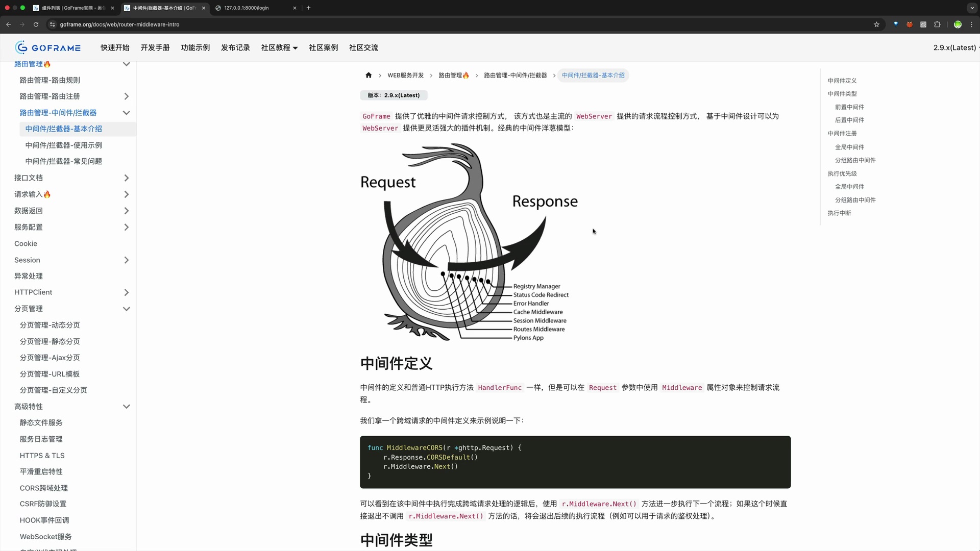Expand the HTTPClient sidebar section
Viewport: 980px width, 551px height.
(x=126, y=292)
